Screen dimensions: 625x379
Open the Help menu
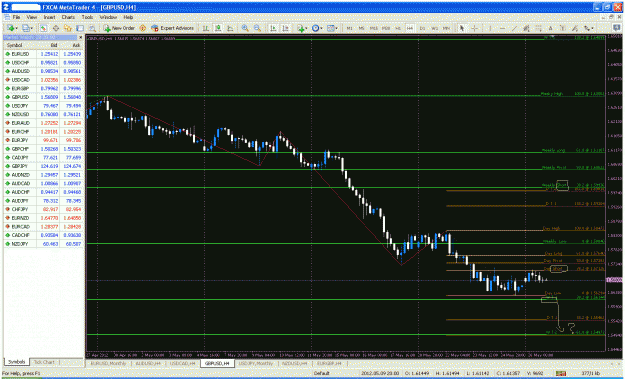128,17
